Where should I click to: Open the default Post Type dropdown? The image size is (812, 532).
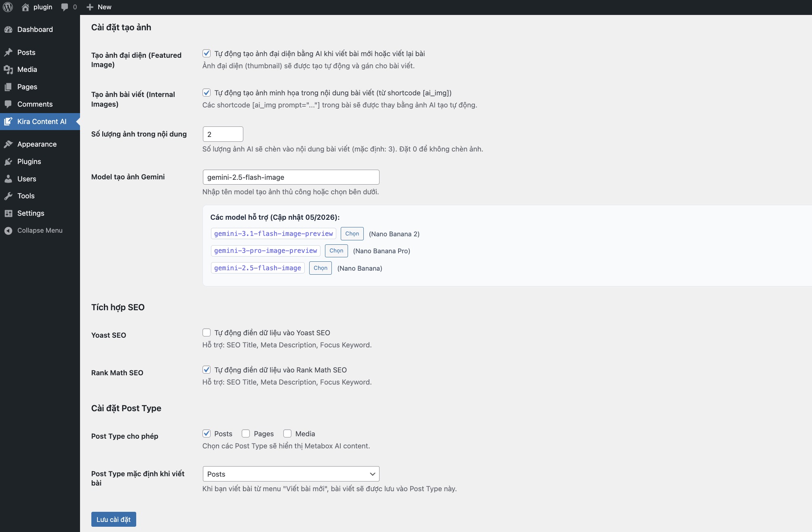point(291,474)
